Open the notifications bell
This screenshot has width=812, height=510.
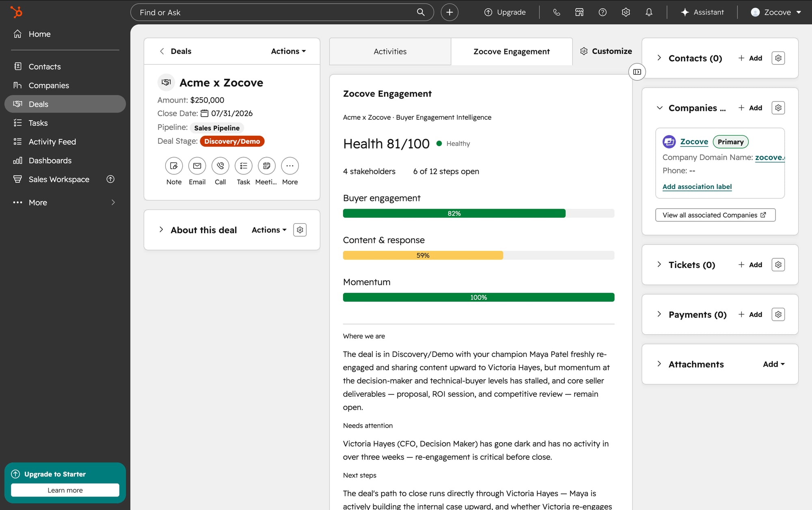click(649, 12)
